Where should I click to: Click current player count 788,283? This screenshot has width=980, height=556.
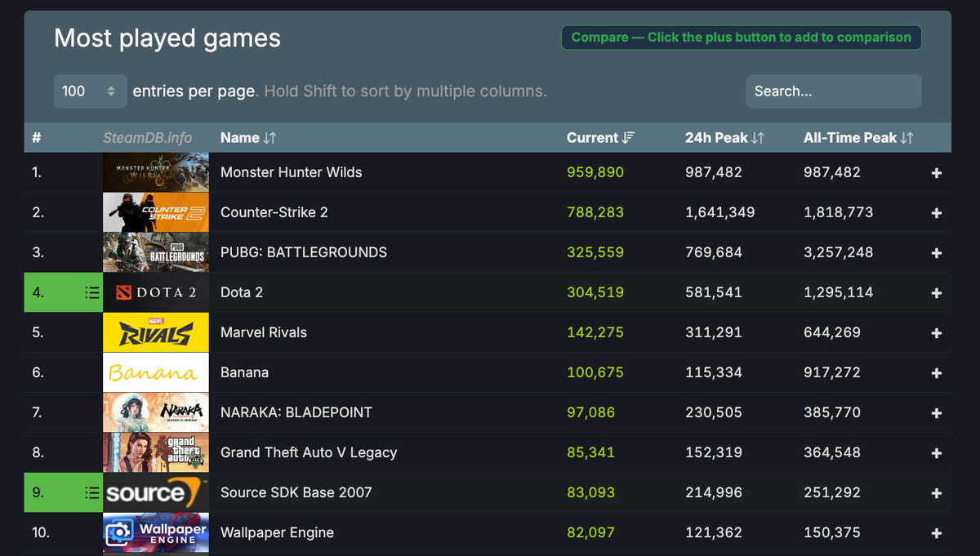[x=595, y=212]
